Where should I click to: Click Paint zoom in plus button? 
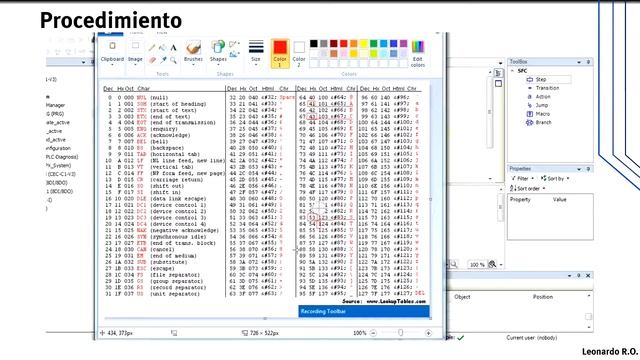click(428, 333)
